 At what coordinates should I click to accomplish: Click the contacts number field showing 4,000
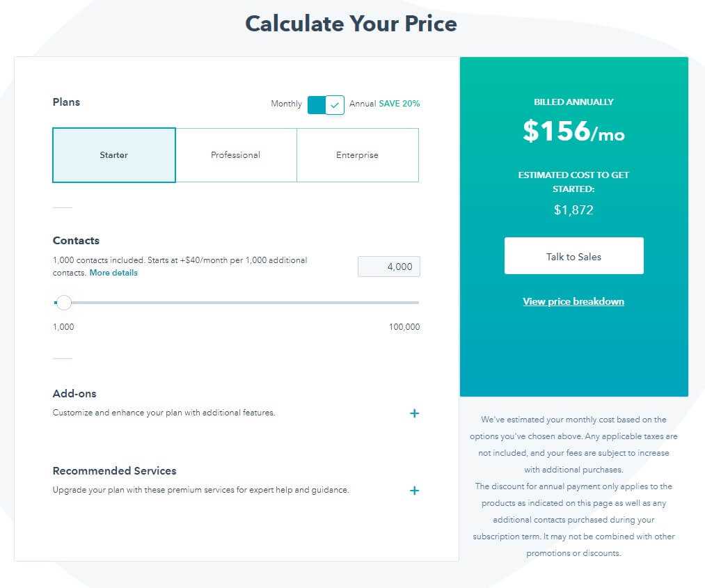[x=389, y=267]
